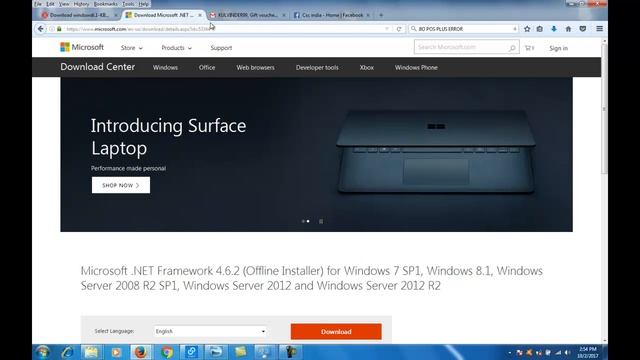Open Google Chrome from the taskbar
The width and height of the screenshot is (640, 360).
166,352
